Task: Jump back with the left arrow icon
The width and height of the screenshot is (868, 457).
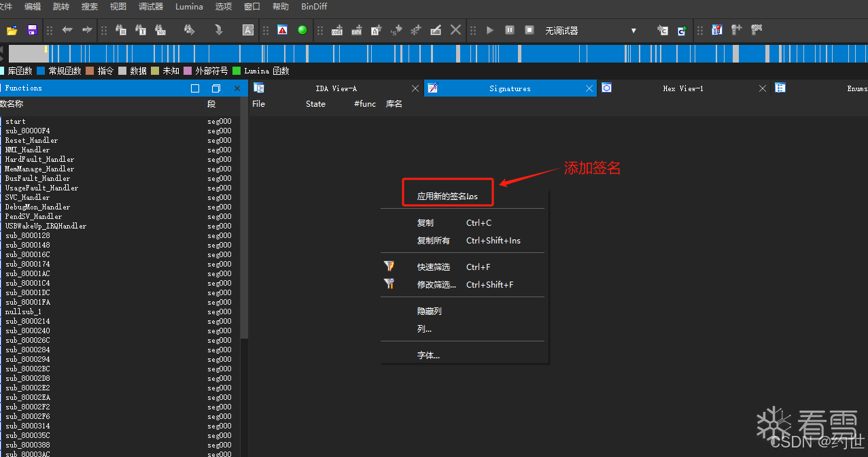Action: pos(67,30)
